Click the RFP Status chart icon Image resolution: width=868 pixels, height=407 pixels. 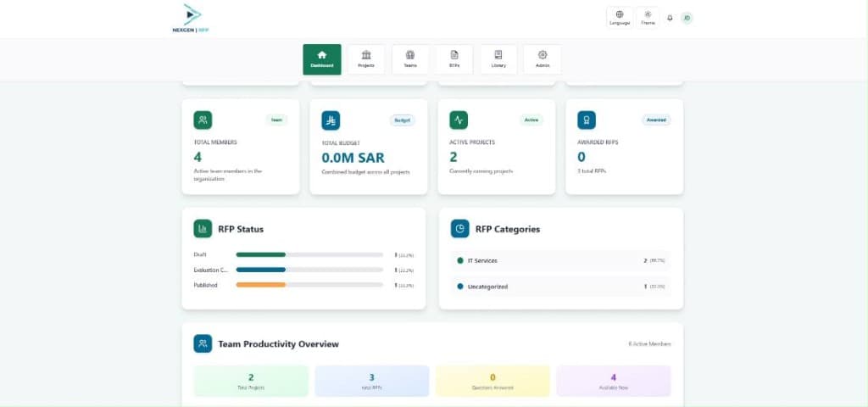coord(203,229)
